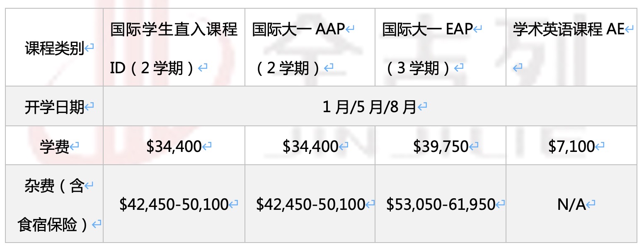This screenshot has width=644, height=250.
Task: Select the $53,050-61,950 fees cell
Action: [x=441, y=204]
